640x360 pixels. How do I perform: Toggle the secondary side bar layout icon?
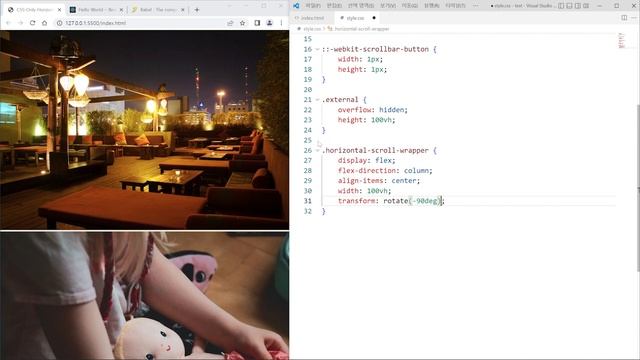(x=578, y=6)
